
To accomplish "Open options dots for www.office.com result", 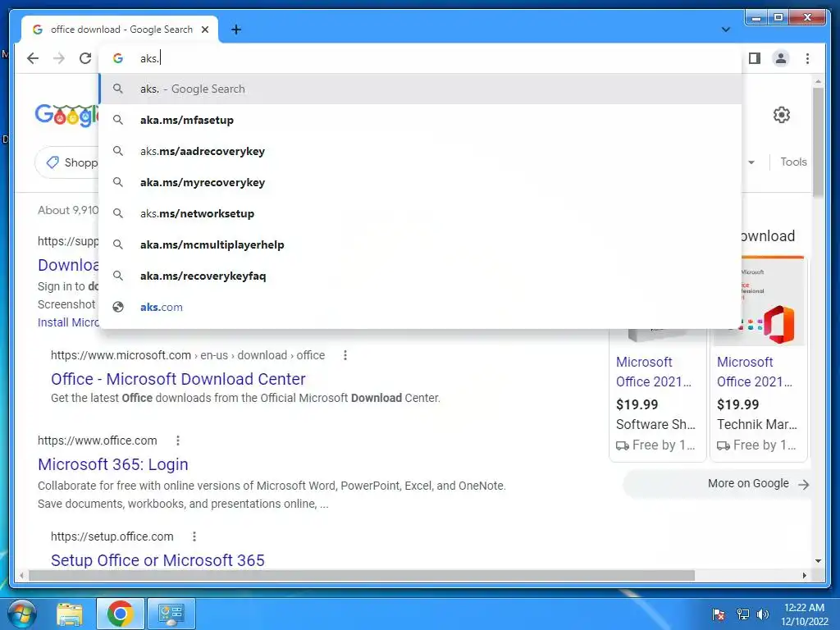I will 178,441.
